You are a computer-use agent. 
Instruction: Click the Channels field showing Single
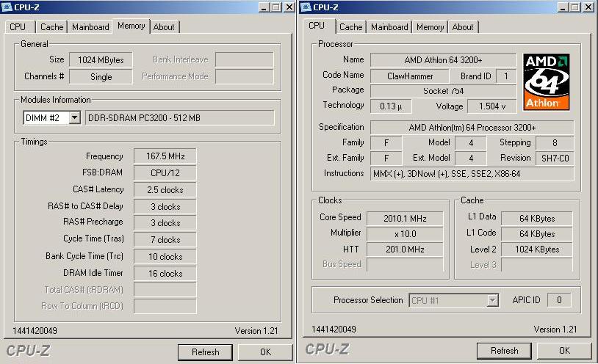(x=101, y=76)
